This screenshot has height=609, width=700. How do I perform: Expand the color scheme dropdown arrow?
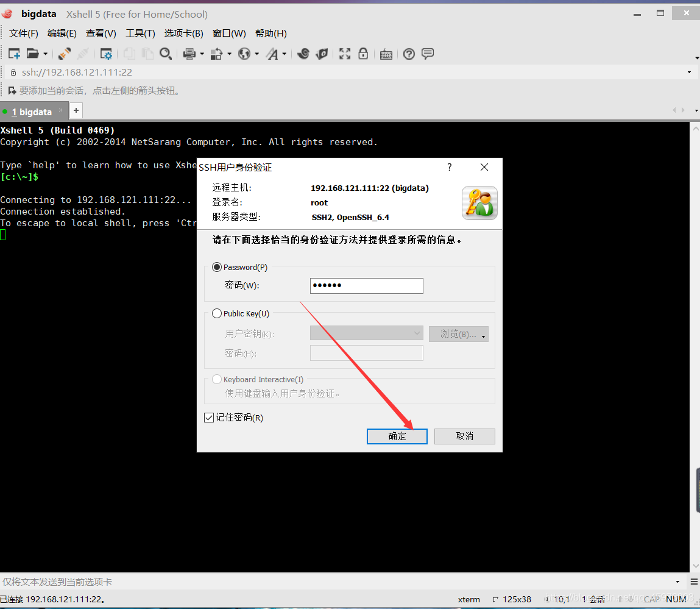[230, 54]
